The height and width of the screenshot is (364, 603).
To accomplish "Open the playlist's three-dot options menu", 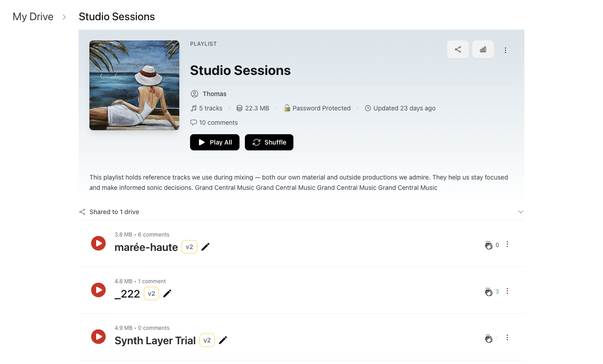I will (x=505, y=50).
